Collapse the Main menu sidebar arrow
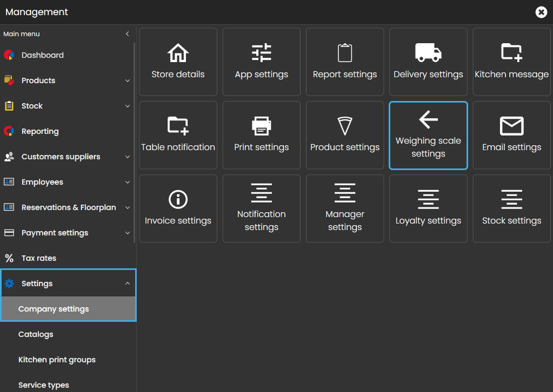 pos(128,34)
